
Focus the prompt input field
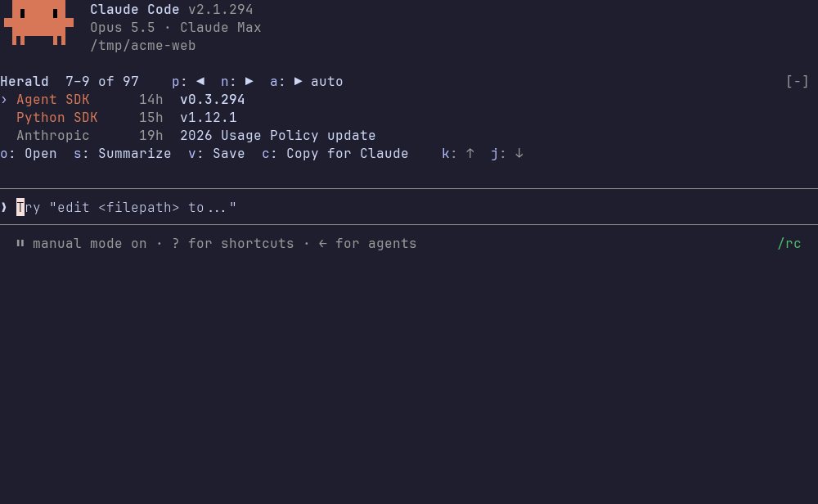click(x=409, y=207)
